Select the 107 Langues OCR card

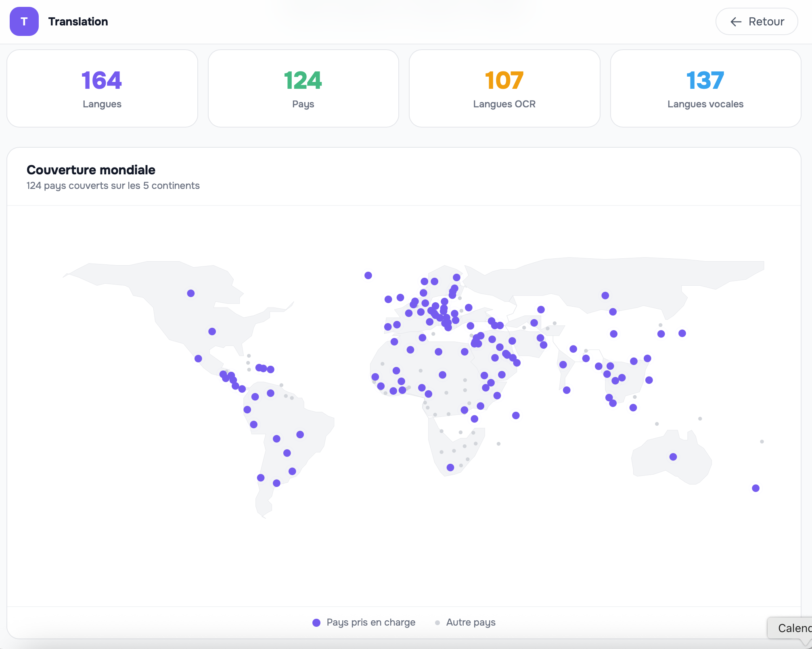[504, 88]
